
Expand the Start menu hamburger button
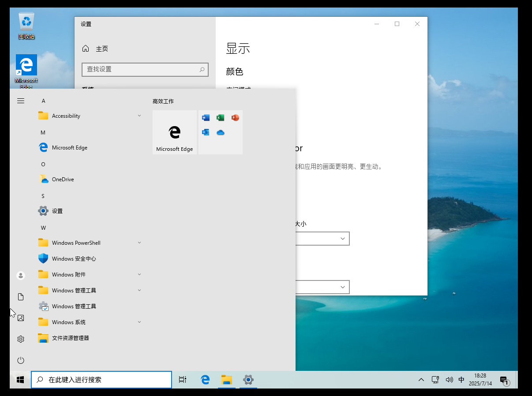coord(21,101)
